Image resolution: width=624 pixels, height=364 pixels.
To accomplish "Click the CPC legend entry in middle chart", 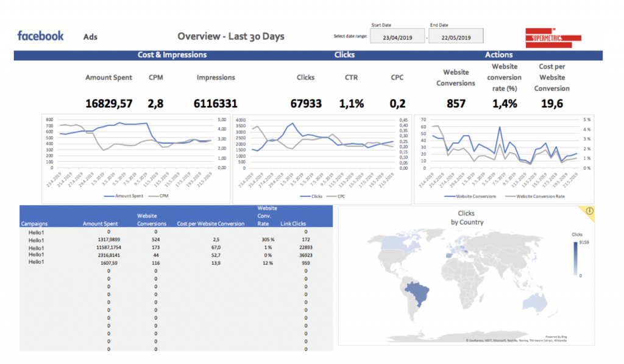I will pos(336,197).
